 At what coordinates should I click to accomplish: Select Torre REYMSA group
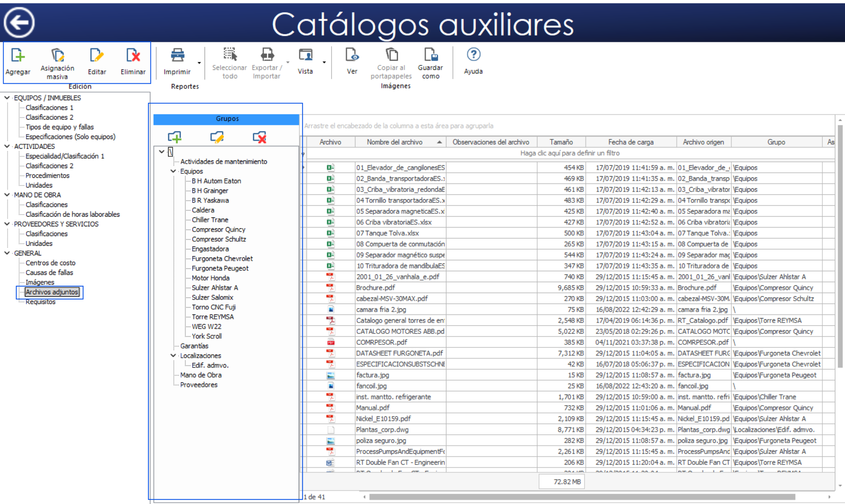point(213,317)
